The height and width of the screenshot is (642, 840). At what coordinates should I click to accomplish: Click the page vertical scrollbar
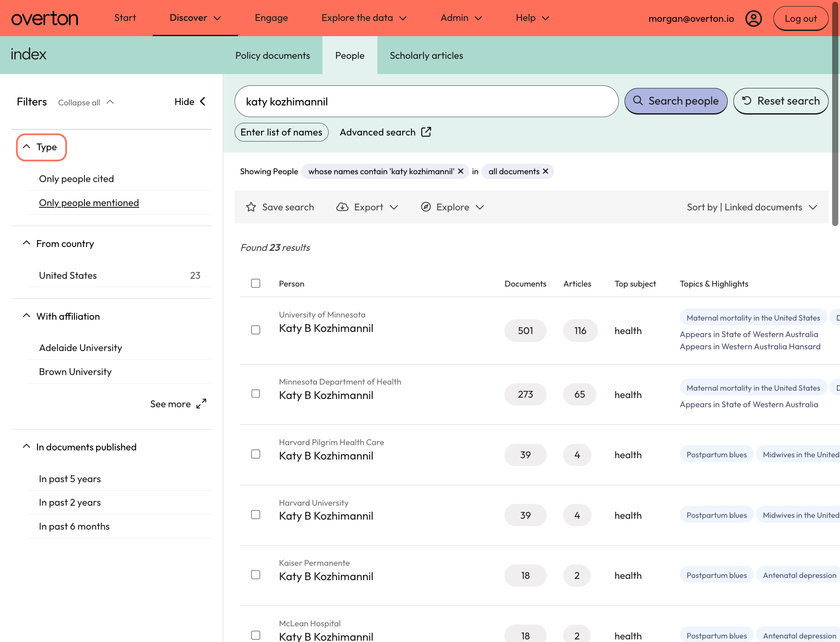click(835, 113)
